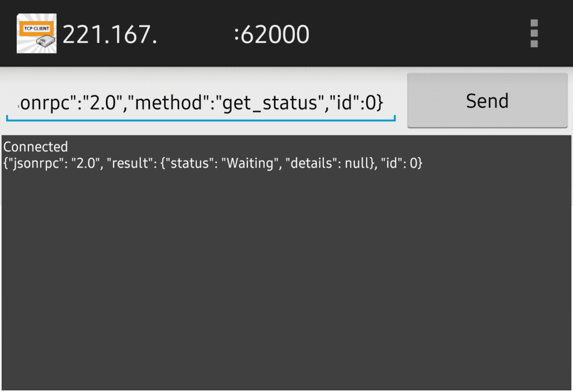Click the Connected status text

36,147
